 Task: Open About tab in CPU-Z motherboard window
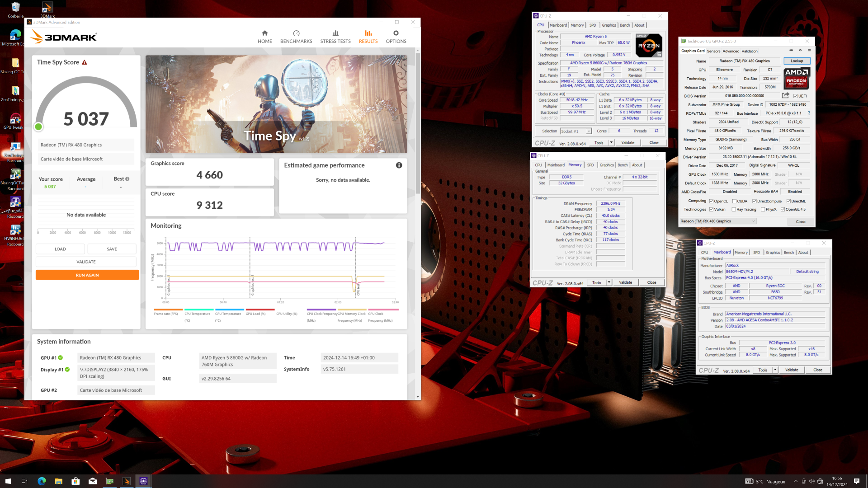(803, 253)
